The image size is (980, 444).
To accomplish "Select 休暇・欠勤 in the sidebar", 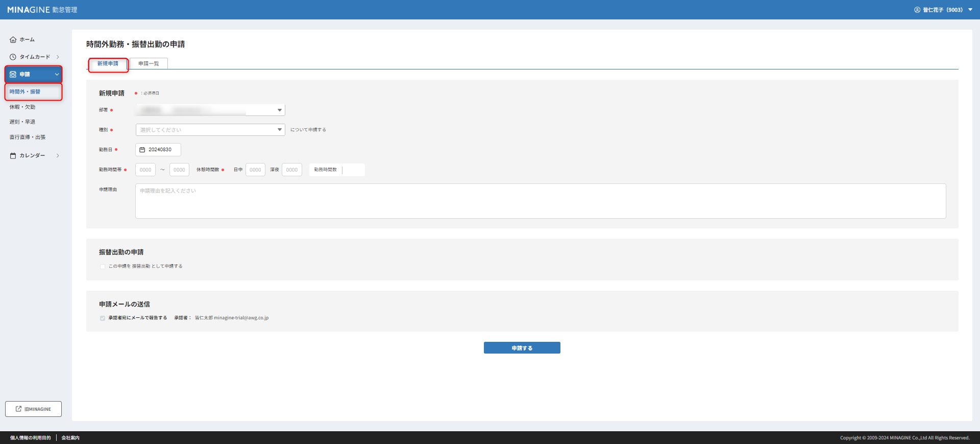I will [22, 107].
